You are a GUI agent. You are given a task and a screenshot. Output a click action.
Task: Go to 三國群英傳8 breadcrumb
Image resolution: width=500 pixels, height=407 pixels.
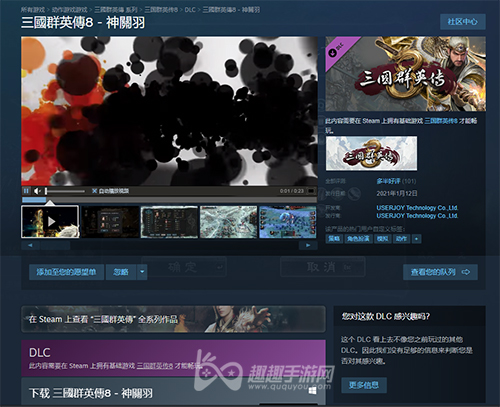coord(161,10)
